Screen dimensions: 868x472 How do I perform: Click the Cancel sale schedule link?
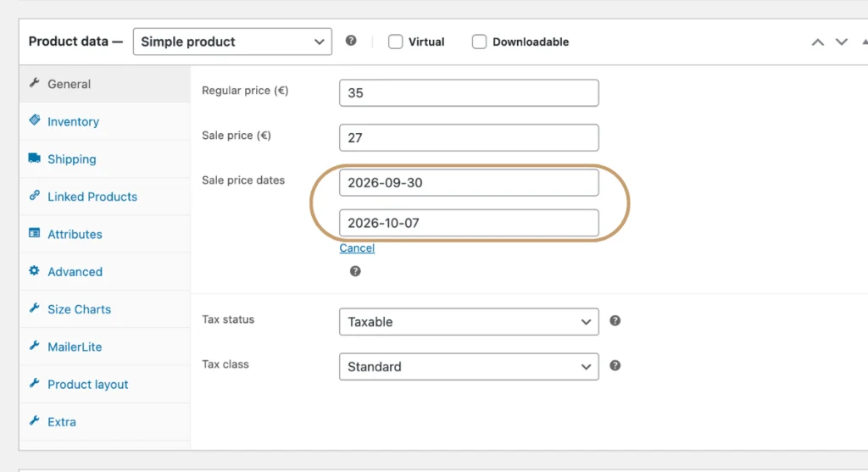click(357, 248)
